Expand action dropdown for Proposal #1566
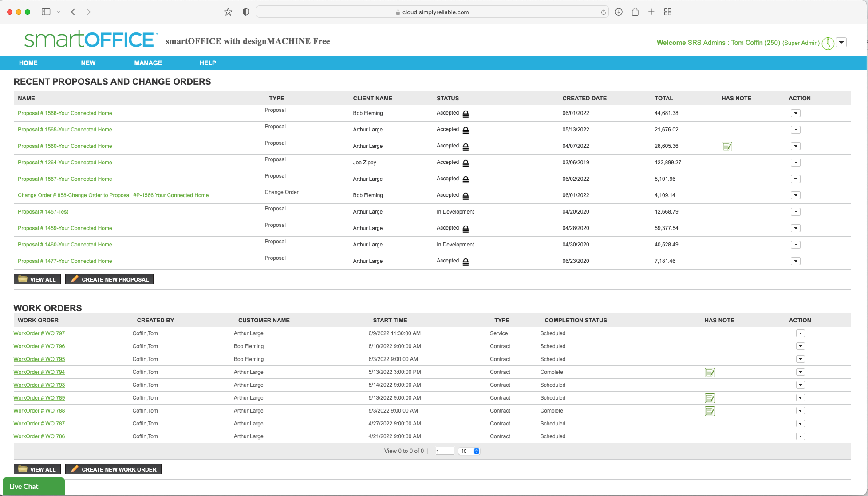The width and height of the screenshot is (868, 496). pyautogui.click(x=796, y=113)
